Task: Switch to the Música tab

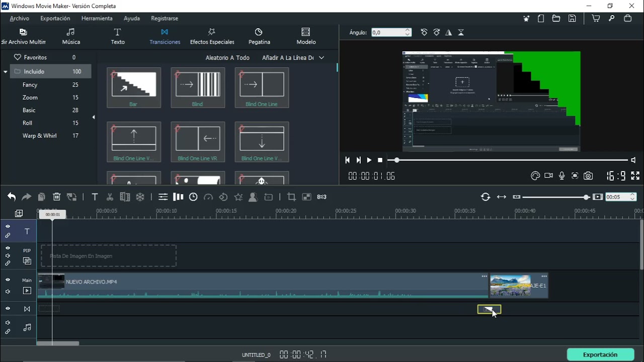Action: (x=71, y=37)
